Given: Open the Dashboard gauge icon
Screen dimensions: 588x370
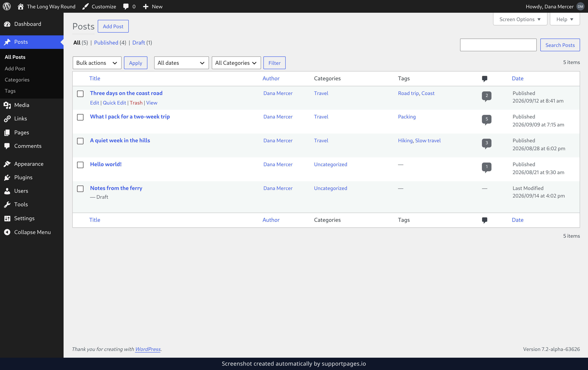Looking at the screenshot, I should [x=7, y=24].
